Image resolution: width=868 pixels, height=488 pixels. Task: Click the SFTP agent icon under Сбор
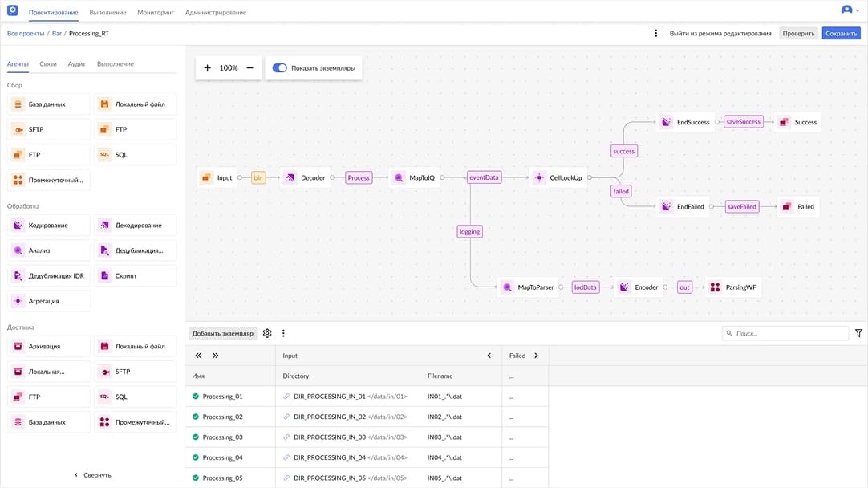18,129
